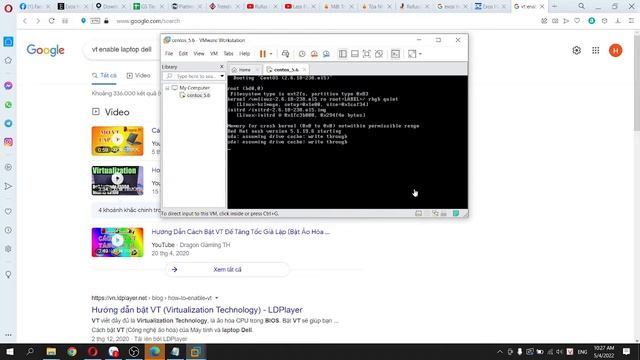The image size is (640, 360).
Task: Click the hard disk status icon in VMware
Action: point(418,213)
